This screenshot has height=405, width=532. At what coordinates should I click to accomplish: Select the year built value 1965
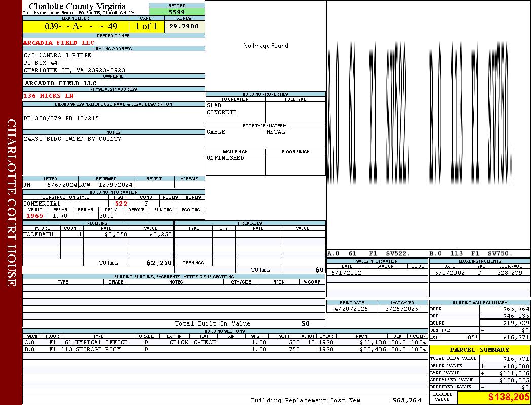(x=35, y=216)
